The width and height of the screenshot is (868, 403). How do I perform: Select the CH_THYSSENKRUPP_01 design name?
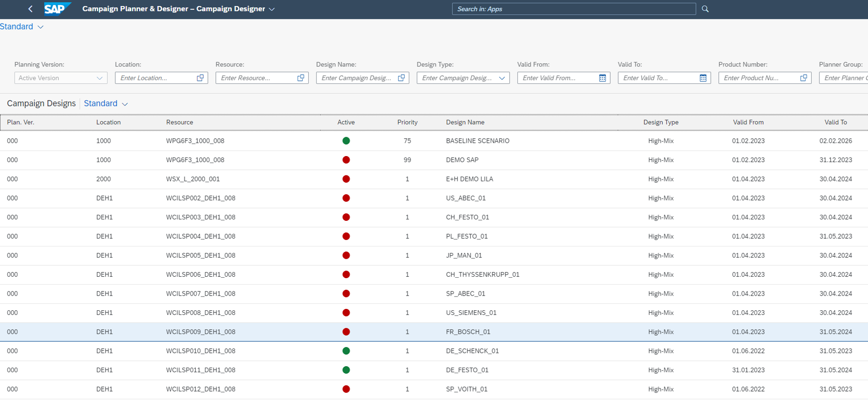coord(483,274)
